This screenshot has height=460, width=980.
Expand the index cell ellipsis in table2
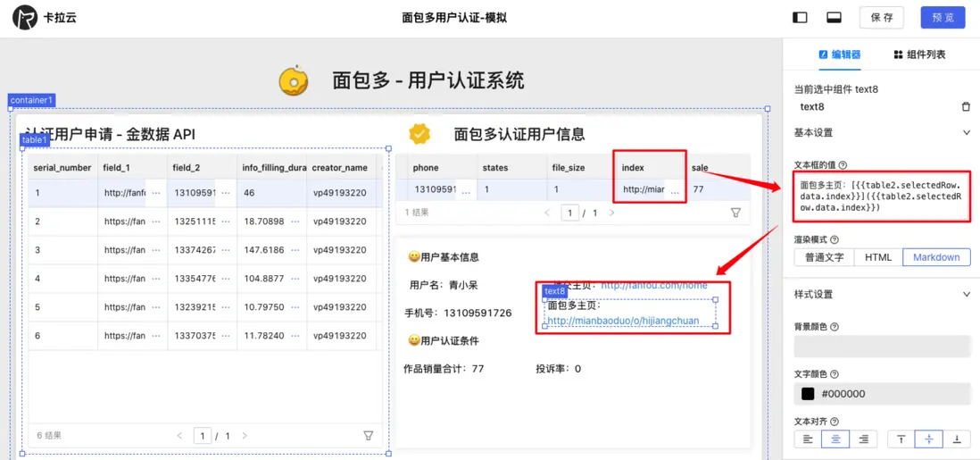pos(675,193)
